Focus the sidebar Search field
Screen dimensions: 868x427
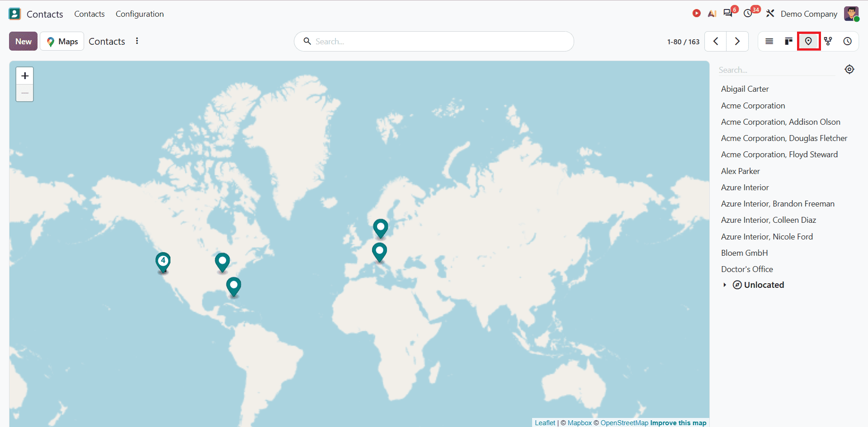(777, 70)
